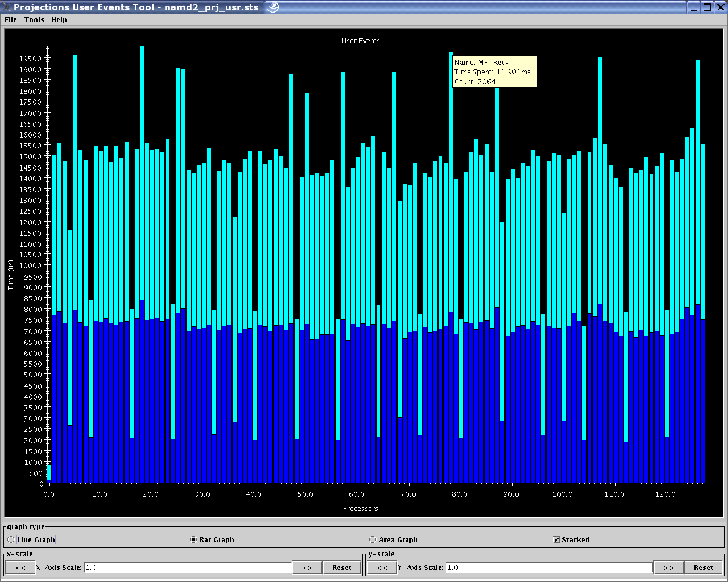Choose the Bar Graph option

coord(193,539)
